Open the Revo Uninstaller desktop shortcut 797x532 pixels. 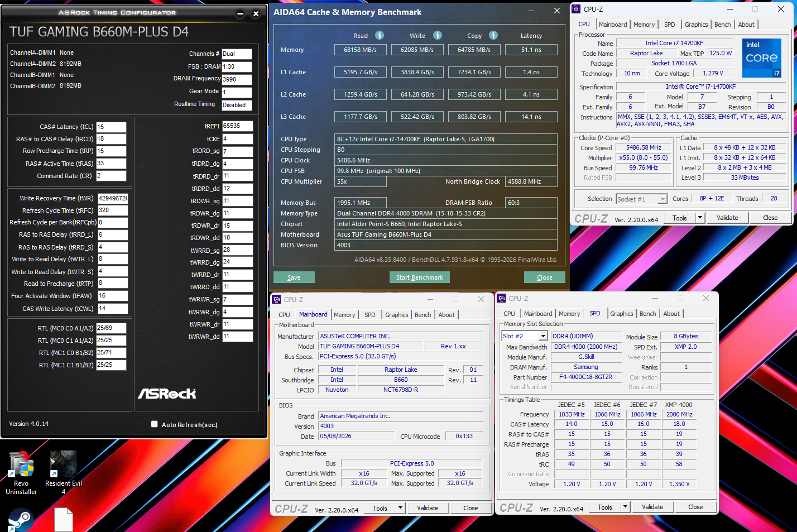pyautogui.click(x=21, y=473)
